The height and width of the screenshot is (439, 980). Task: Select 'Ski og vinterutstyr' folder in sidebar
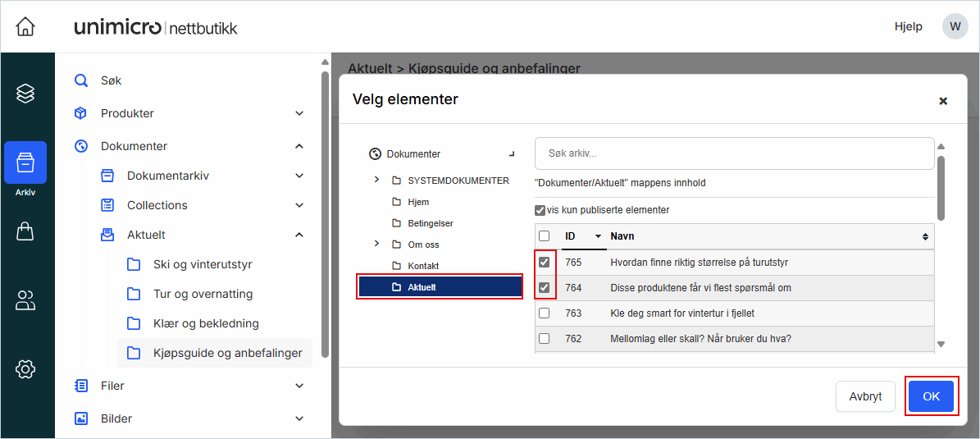pos(203,264)
